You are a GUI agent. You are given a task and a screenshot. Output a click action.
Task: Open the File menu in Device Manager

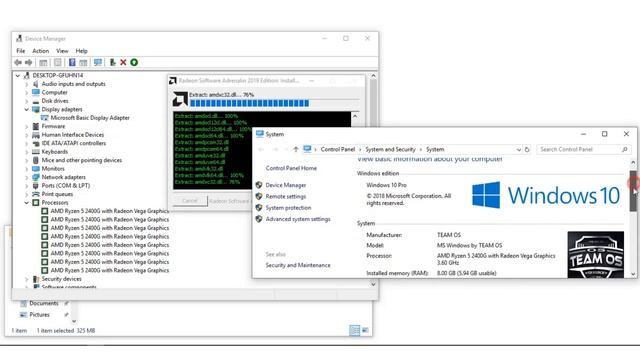coord(20,51)
